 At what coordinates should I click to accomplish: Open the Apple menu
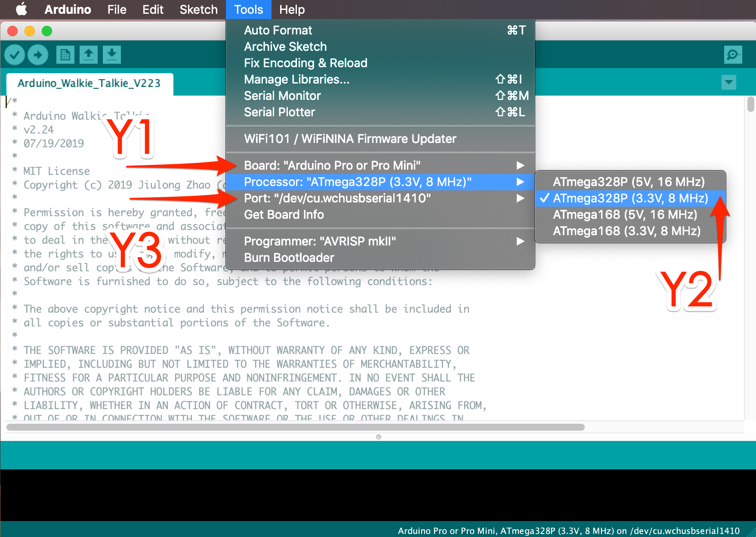21,9
